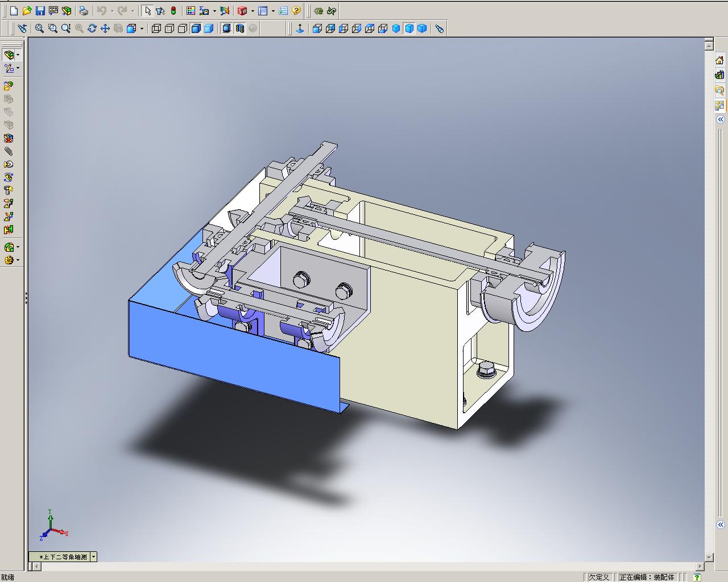Screen dimensions: 728x582
Task: Click the vertical scrollbar up arrow
Action: click(709, 46)
